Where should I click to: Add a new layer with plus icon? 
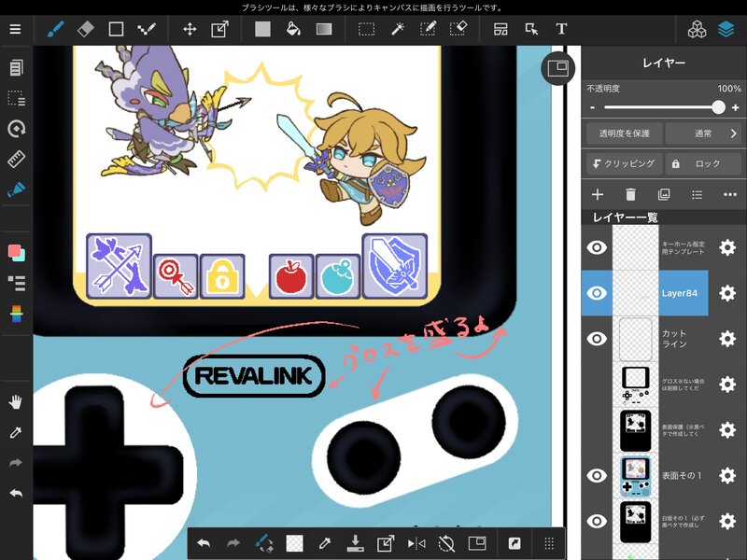click(598, 194)
